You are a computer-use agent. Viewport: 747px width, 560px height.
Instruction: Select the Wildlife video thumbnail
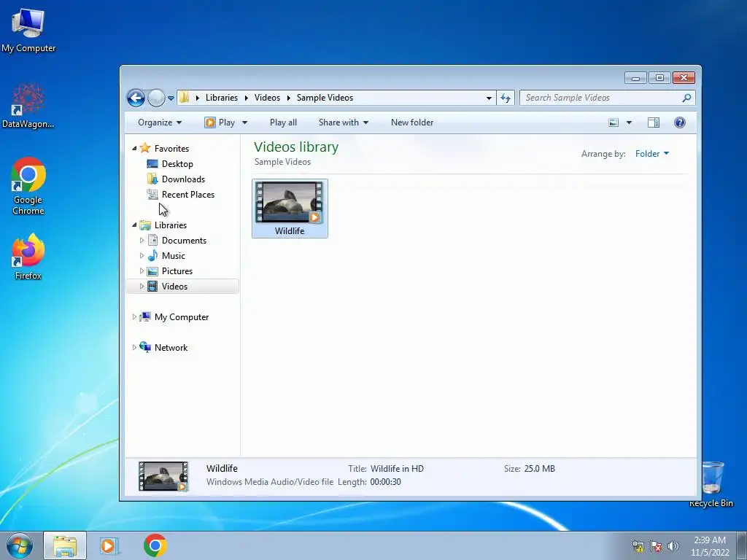coord(290,208)
